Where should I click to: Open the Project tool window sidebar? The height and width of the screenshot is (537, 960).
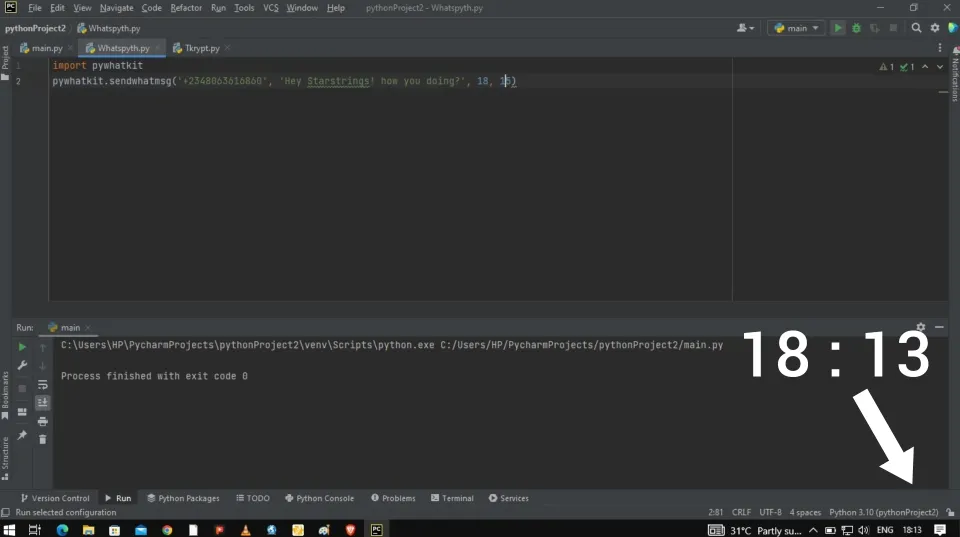5,62
